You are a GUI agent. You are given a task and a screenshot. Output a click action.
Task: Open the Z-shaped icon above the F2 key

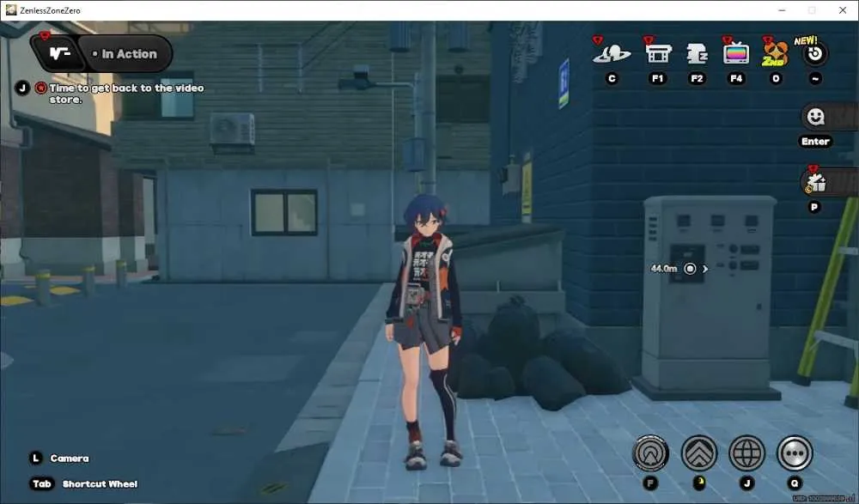click(x=697, y=54)
